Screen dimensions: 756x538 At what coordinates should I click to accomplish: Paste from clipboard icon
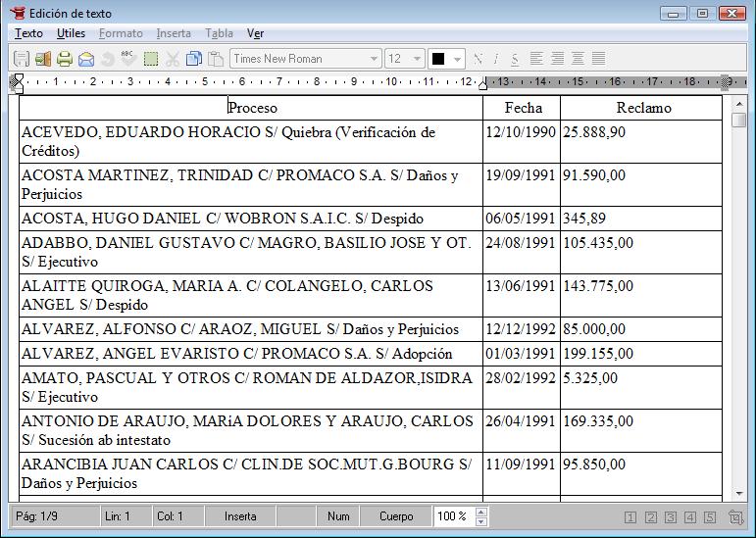tap(216, 59)
